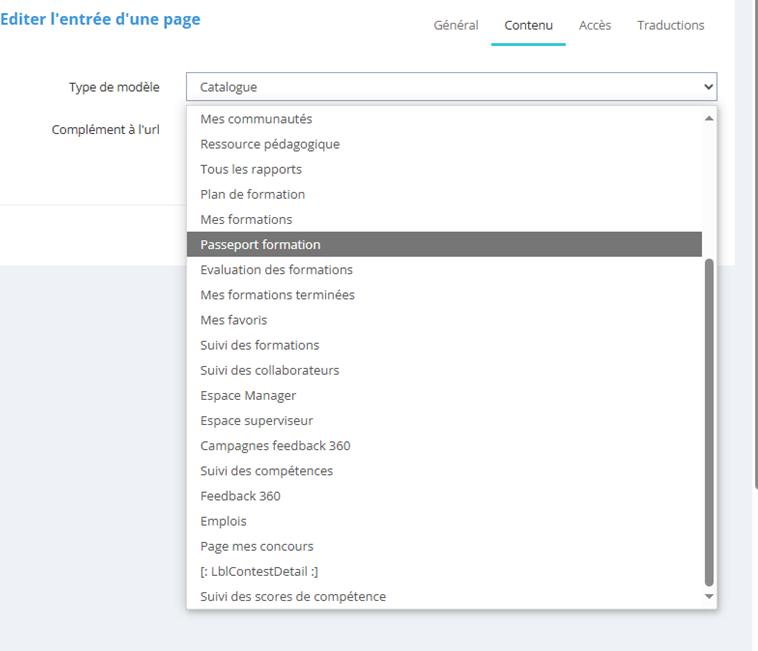The width and height of the screenshot is (758, 651).
Task: Select Evaluation des formations option
Action: tap(276, 269)
